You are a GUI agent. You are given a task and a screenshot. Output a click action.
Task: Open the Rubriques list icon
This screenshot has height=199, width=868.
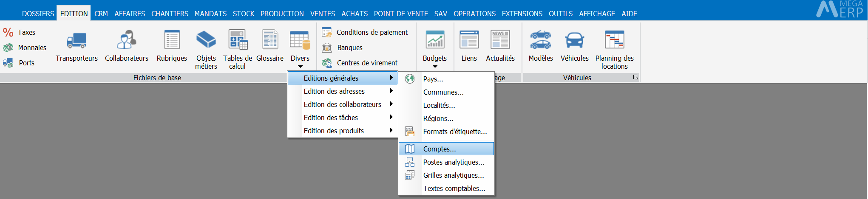point(172,40)
